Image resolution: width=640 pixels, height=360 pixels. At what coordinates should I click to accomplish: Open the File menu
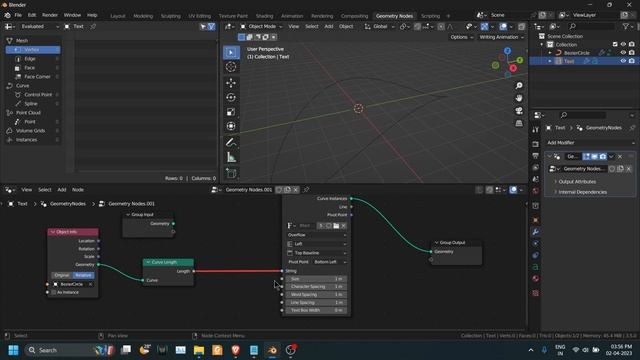(18, 15)
